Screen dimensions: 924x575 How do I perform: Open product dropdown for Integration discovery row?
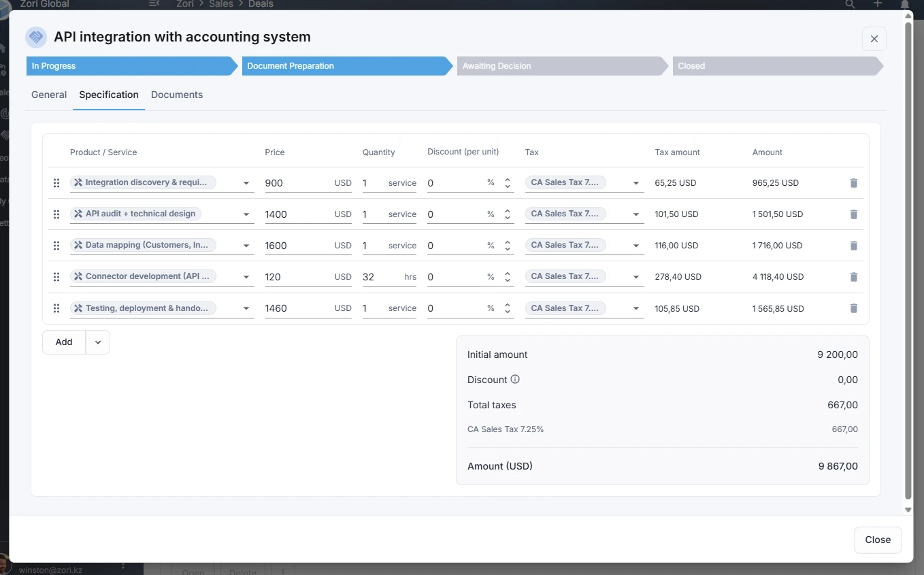click(246, 183)
